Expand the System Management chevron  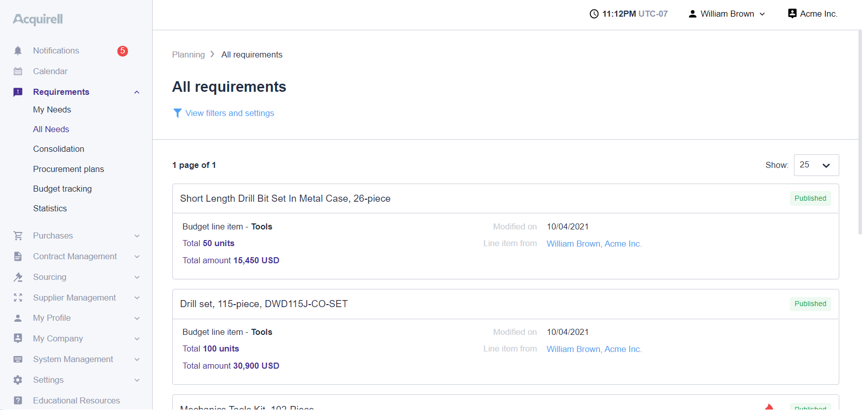point(137,359)
